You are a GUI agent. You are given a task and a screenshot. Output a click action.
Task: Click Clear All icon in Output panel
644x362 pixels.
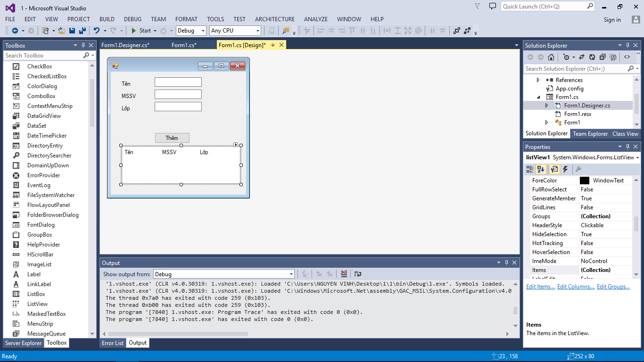click(x=344, y=274)
